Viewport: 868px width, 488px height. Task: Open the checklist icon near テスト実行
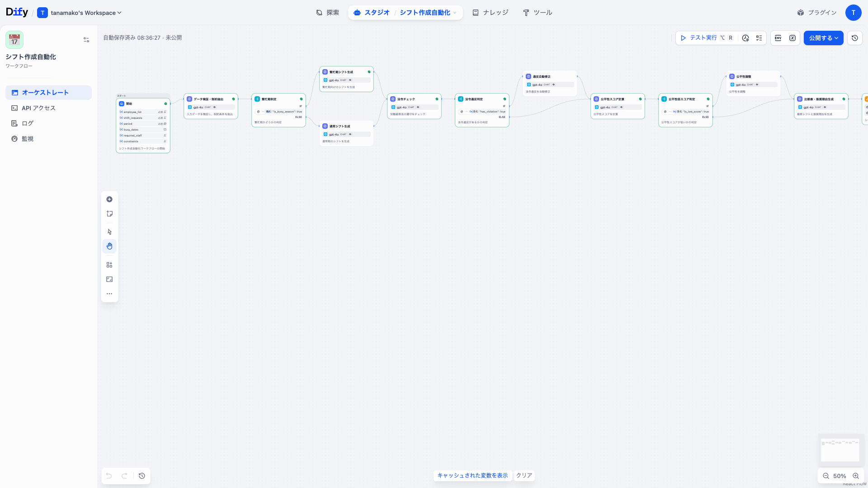click(759, 38)
